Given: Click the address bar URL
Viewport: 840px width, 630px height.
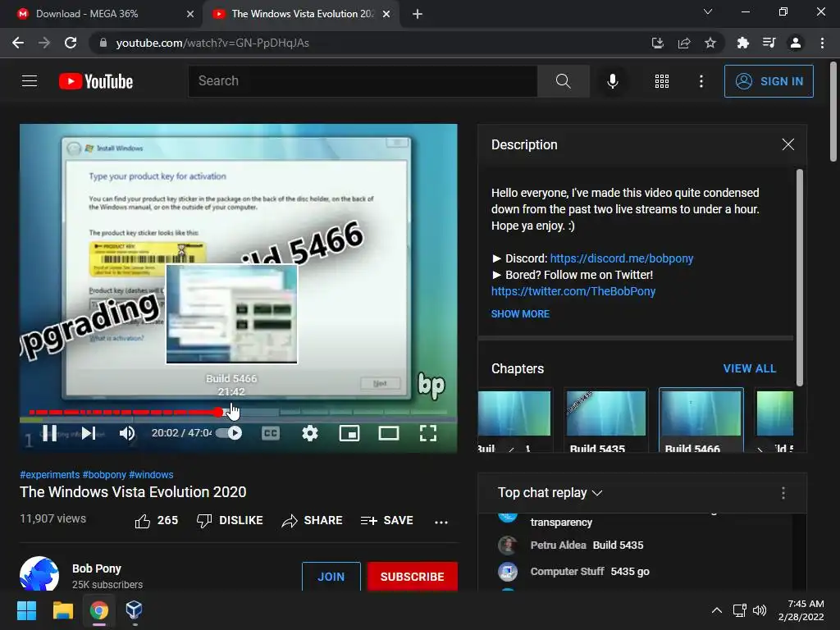Looking at the screenshot, I should pos(212,43).
